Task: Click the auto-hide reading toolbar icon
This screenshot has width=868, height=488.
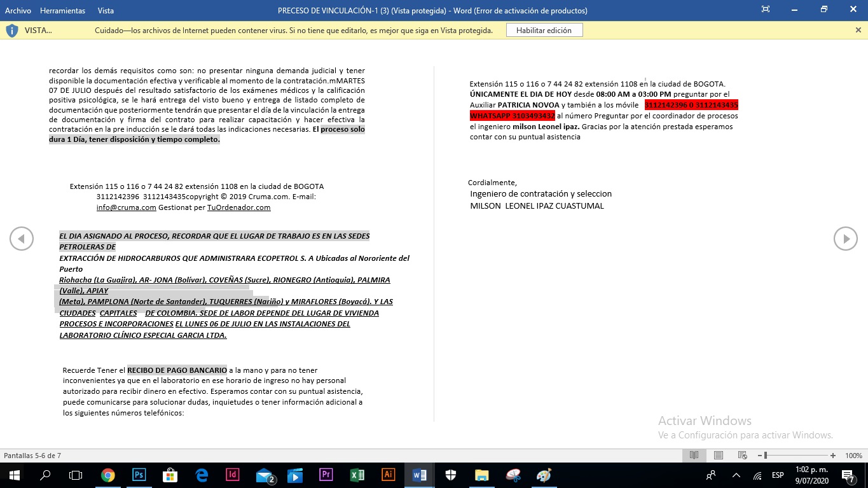Action: pos(766,10)
